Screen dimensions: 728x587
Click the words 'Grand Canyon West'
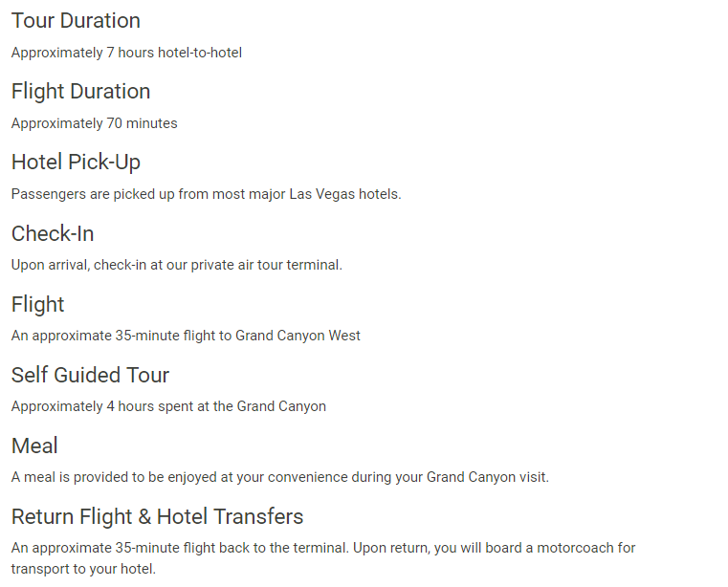click(x=298, y=336)
